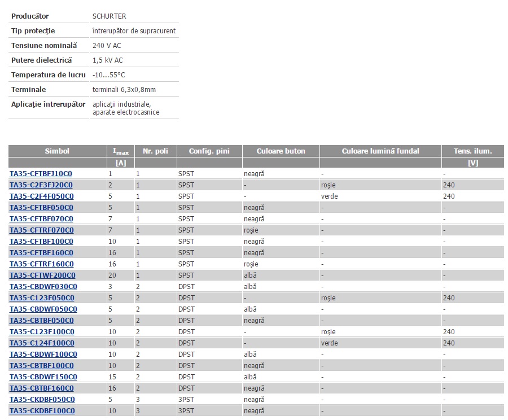Select the 'întrerupător de supracurent' value
This screenshot has width=508, height=420.
pyautogui.click(x=134, y=31)
